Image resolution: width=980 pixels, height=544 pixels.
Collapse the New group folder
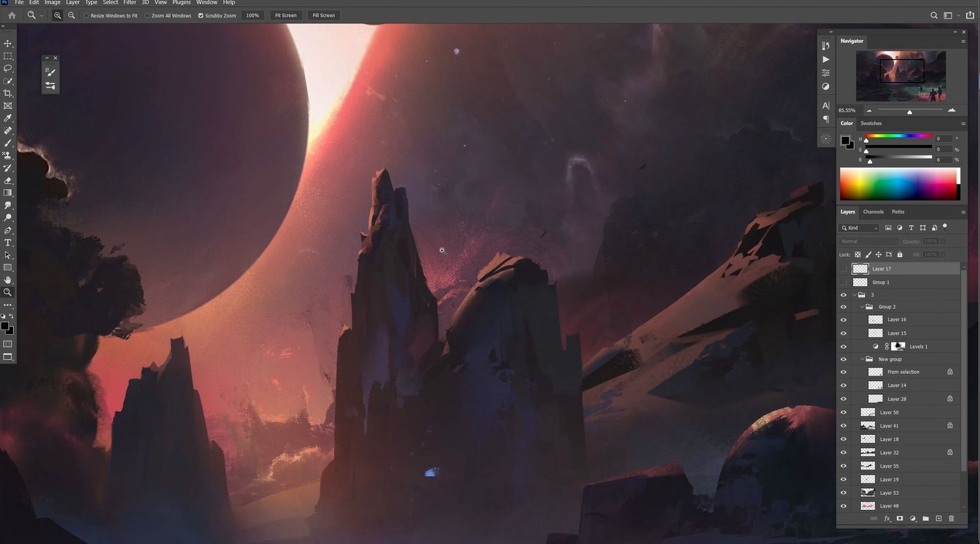(862, 359)
